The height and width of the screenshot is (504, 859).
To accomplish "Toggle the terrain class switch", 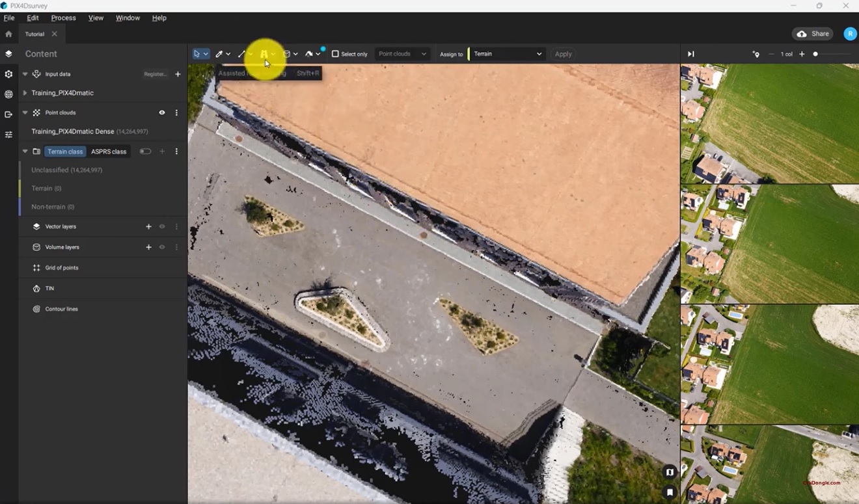I will (145, 152).
